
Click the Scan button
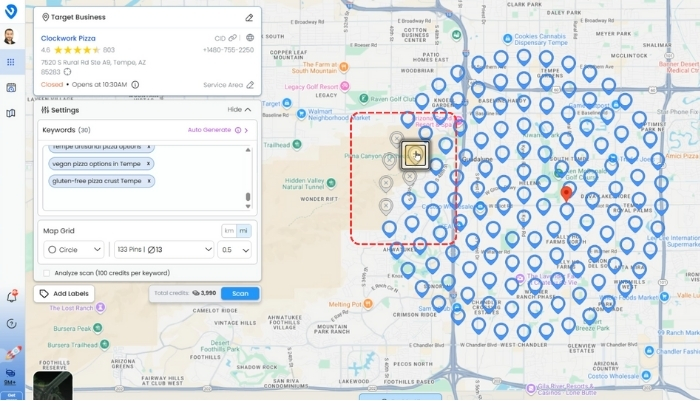[x=240, y=293]
